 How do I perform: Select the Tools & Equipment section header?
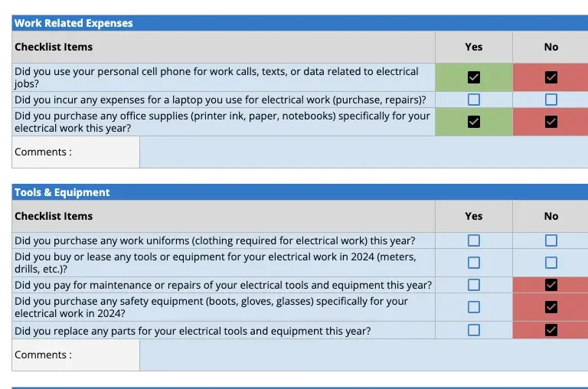(62, 192)
